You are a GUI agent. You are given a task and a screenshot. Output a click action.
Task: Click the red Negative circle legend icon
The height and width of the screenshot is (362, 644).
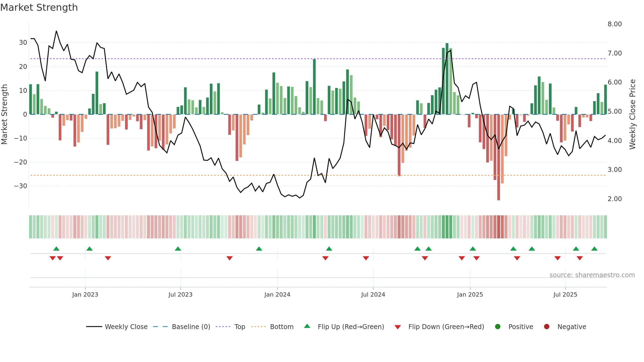(x=547, y=327)
